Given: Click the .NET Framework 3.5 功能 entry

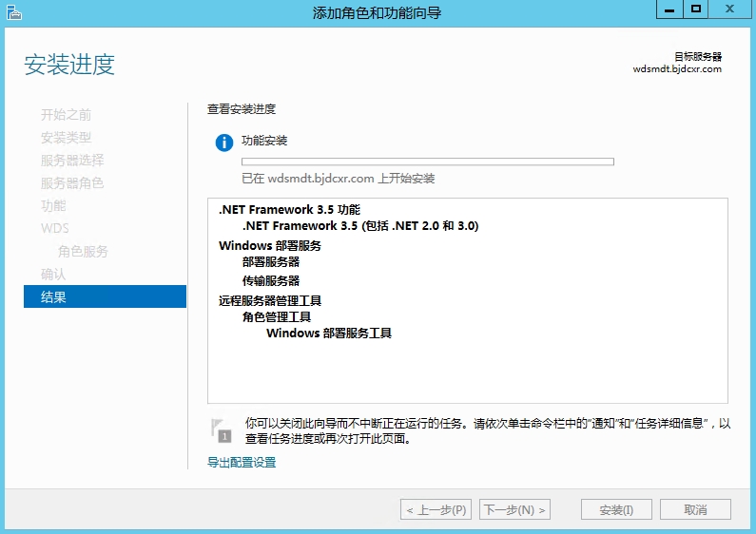Looking at the screenshot, I should tap(289, 210).
